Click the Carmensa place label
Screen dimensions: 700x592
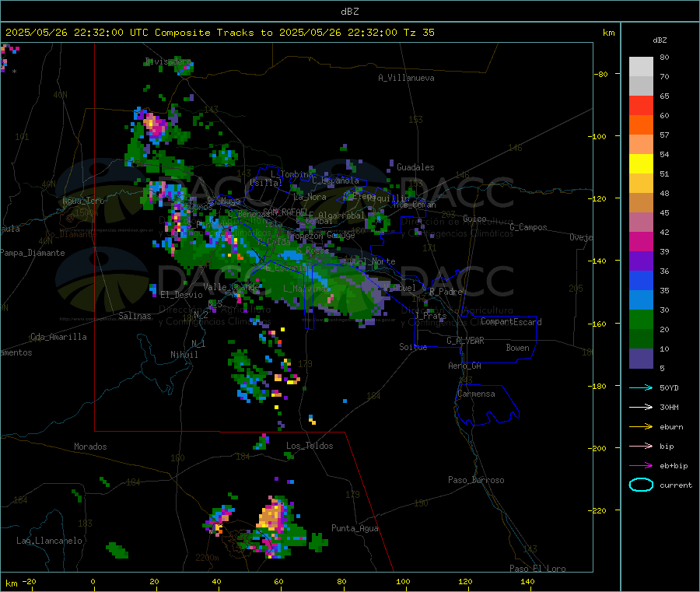tap(476, 394)
